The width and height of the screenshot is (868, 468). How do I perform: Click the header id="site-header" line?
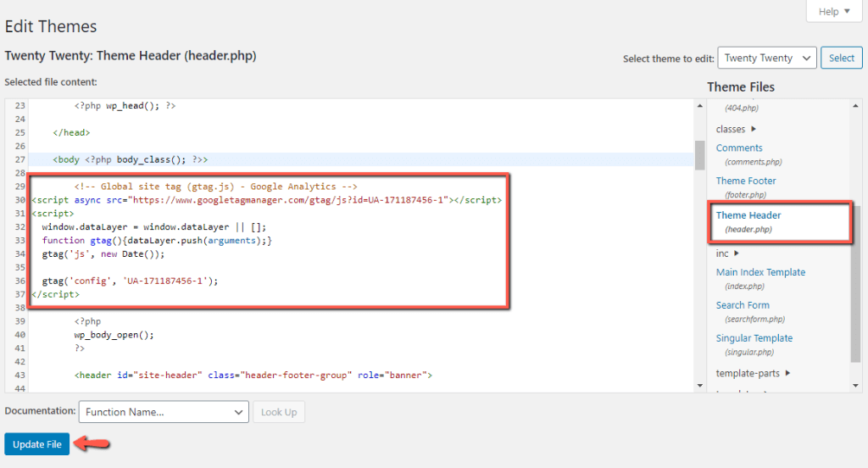[x=253, y=375]
